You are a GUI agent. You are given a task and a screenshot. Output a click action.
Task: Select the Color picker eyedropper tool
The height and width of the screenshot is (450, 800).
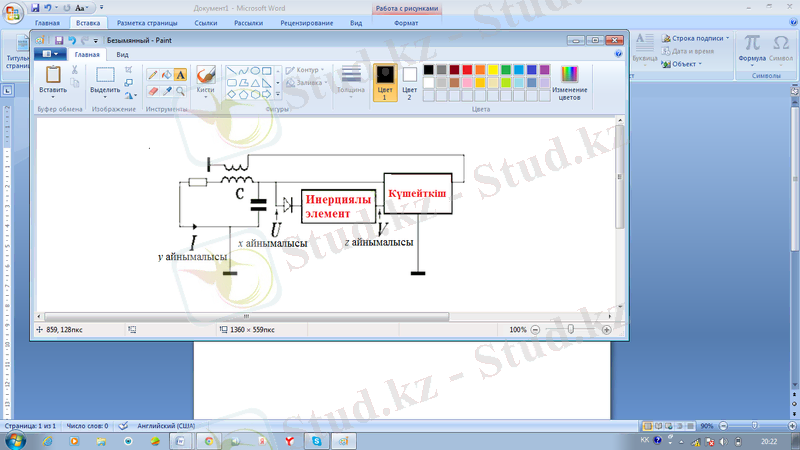coord(166,91)
